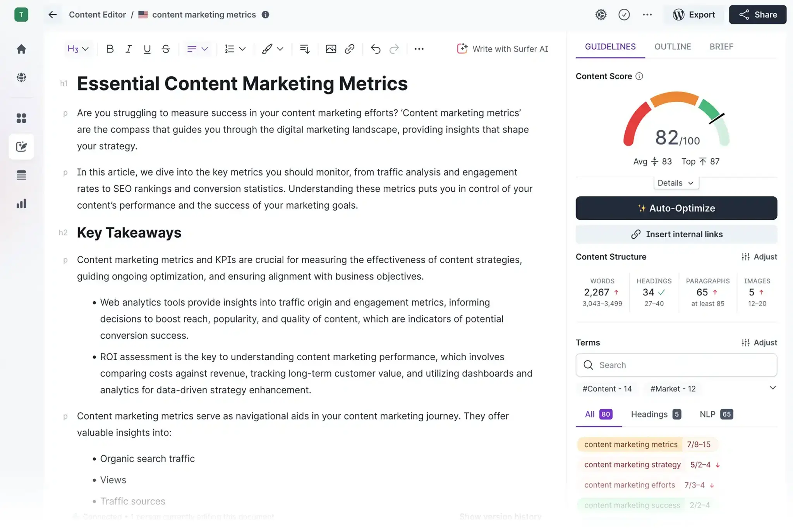Click the Auto-Optimize button
This screenshot has width=793, height=532.
coord(676,208)
